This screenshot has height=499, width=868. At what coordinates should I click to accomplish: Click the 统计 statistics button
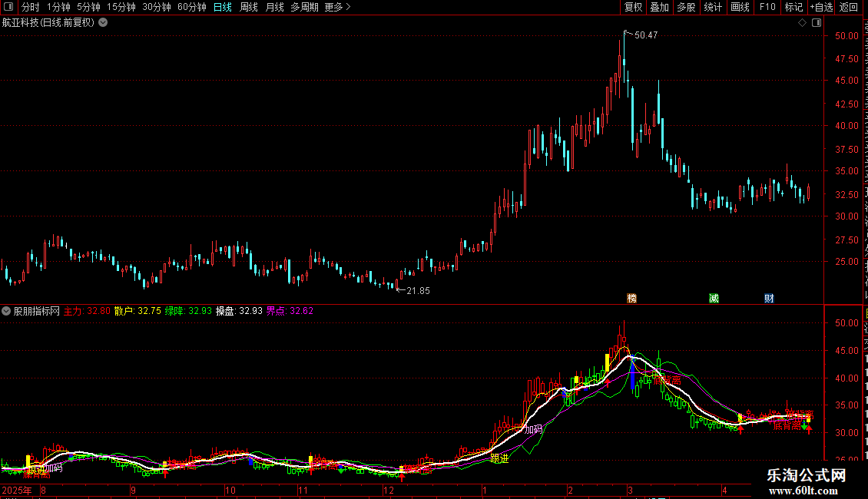click(712, 7)
